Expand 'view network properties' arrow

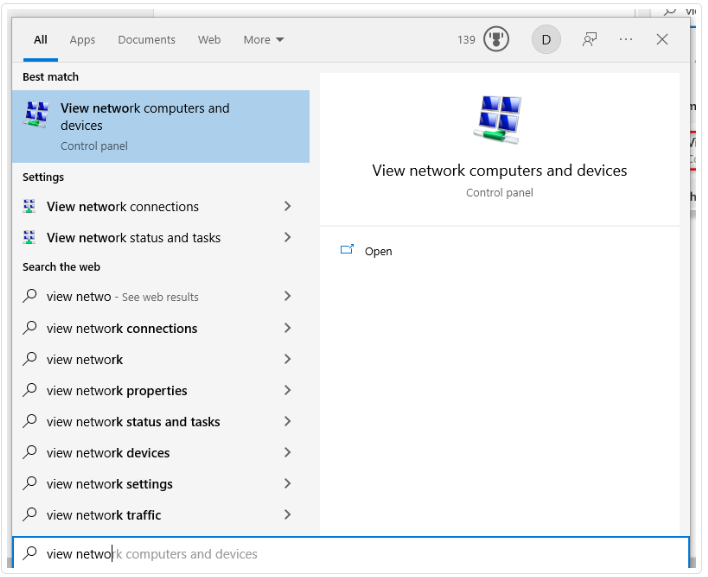coord(287,390)
